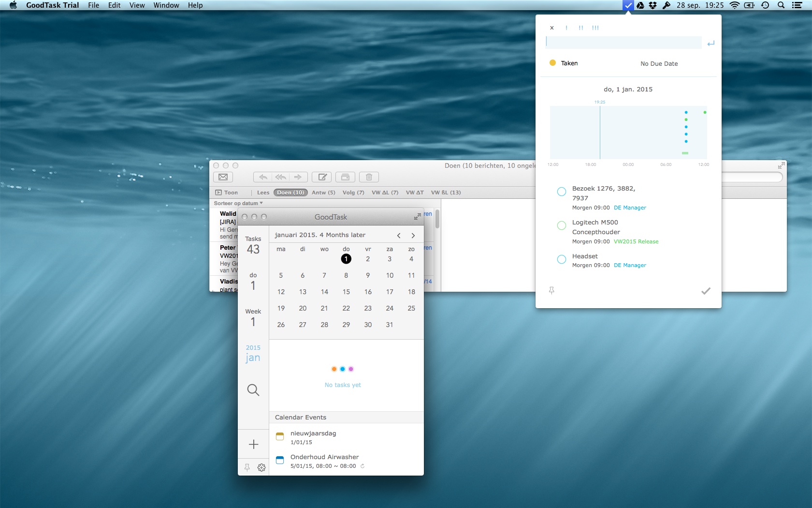Delete message with trash icon in Mail
The image size is (812, 508).
369,177
